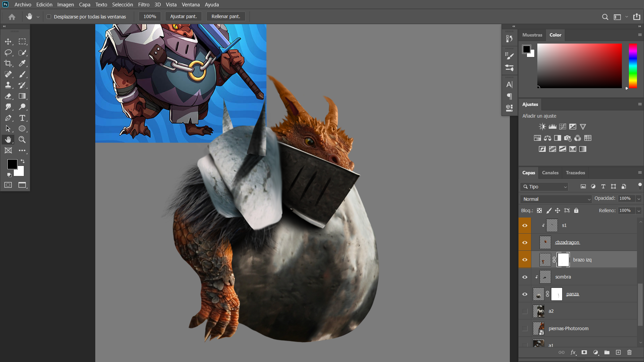Select the Move tool
The width and height of the screenshot is (644, 362).
tap(8, 42)
